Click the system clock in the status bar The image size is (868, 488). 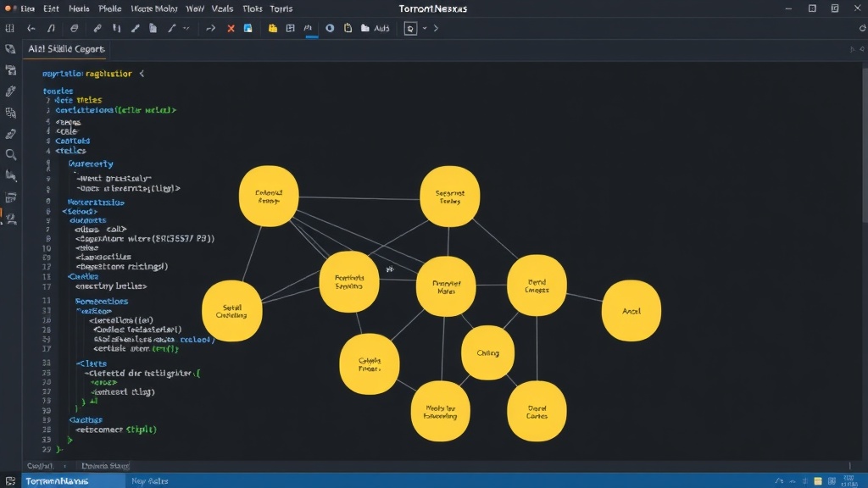coord(849,481)
